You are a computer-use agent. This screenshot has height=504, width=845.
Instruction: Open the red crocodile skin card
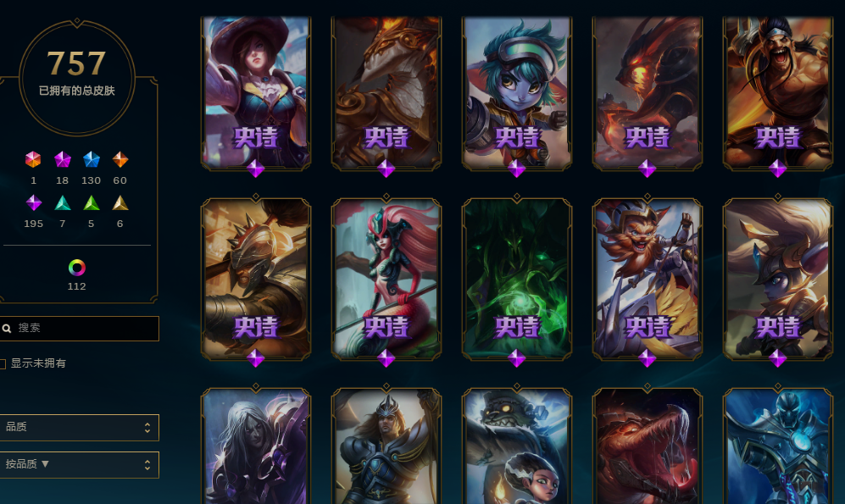tap(648, 446)
